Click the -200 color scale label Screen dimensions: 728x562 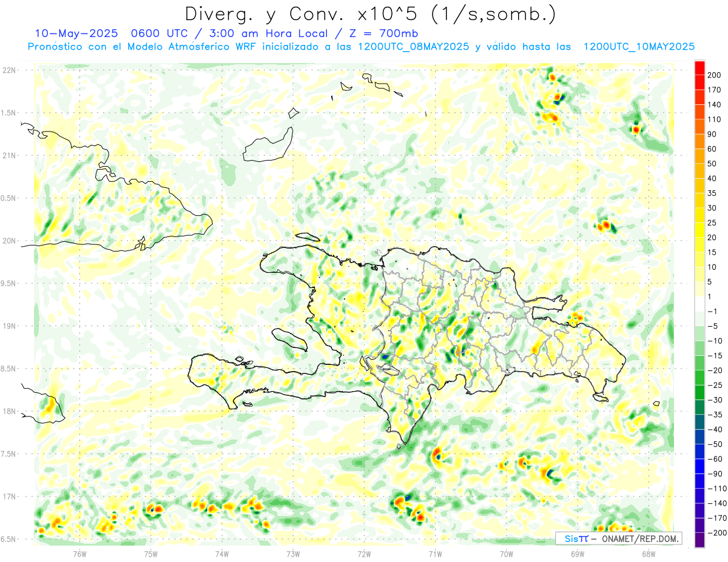716,533
